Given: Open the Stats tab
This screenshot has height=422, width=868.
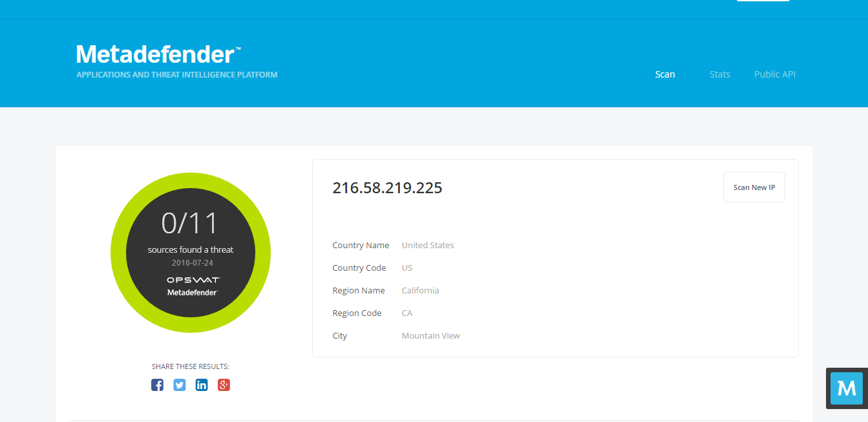Looking at the screenshot, I should pyautogui.click(x=720, y=74).
